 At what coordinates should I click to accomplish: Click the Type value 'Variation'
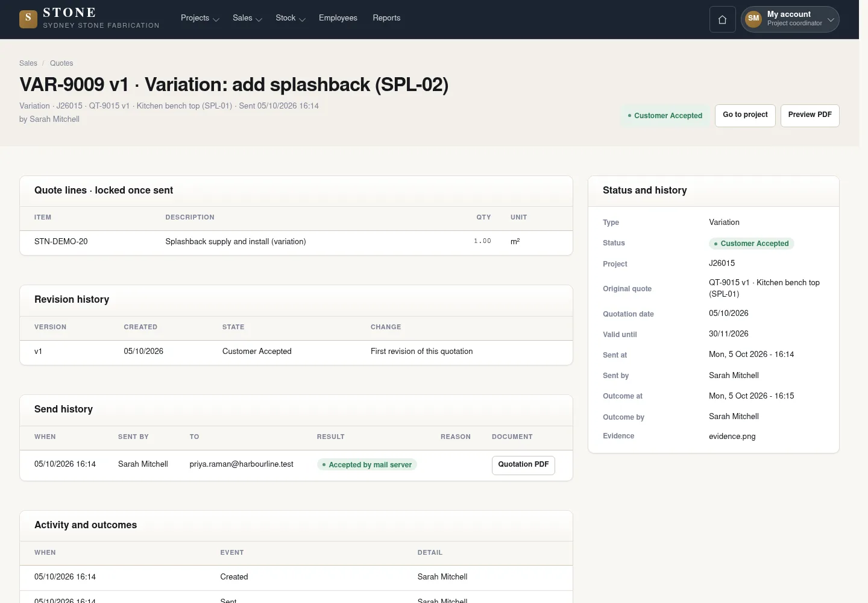(724, 223)
